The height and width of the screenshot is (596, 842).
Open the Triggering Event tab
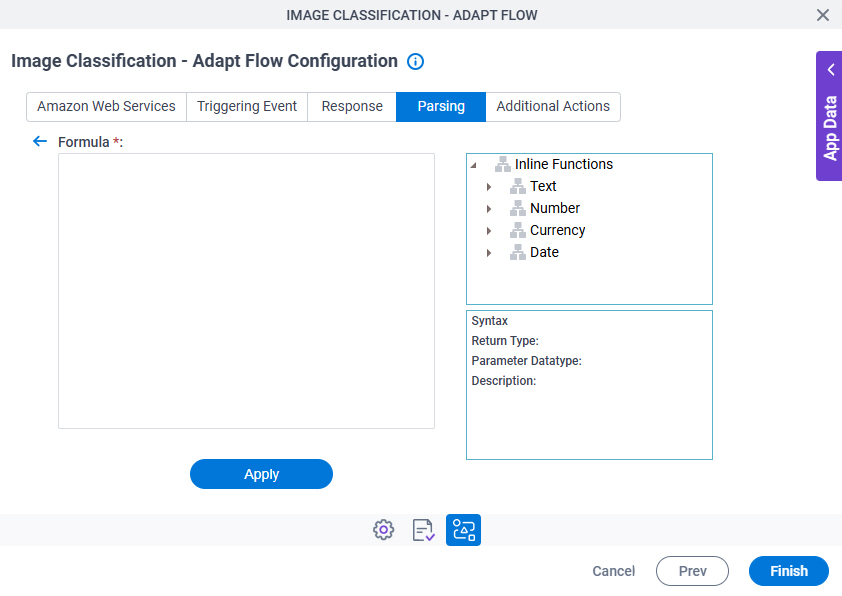click(x=247, y=107)
